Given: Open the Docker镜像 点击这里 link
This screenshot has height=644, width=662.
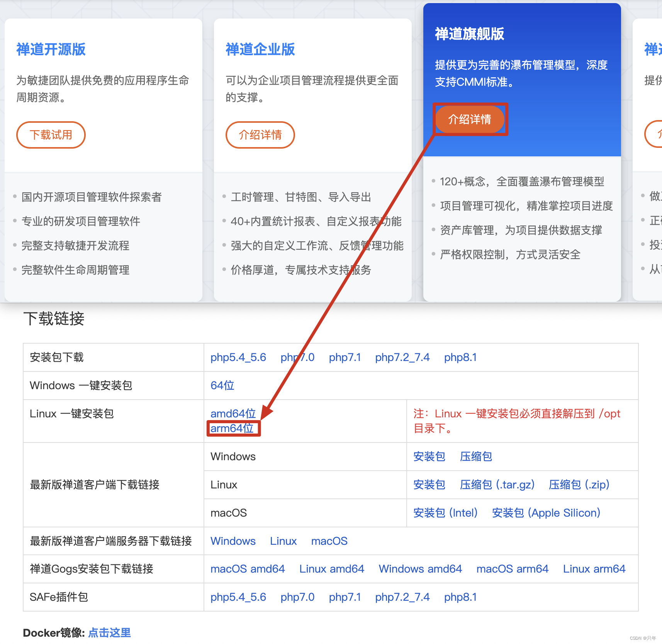Looking at the screenshot, I should point(110,632).
